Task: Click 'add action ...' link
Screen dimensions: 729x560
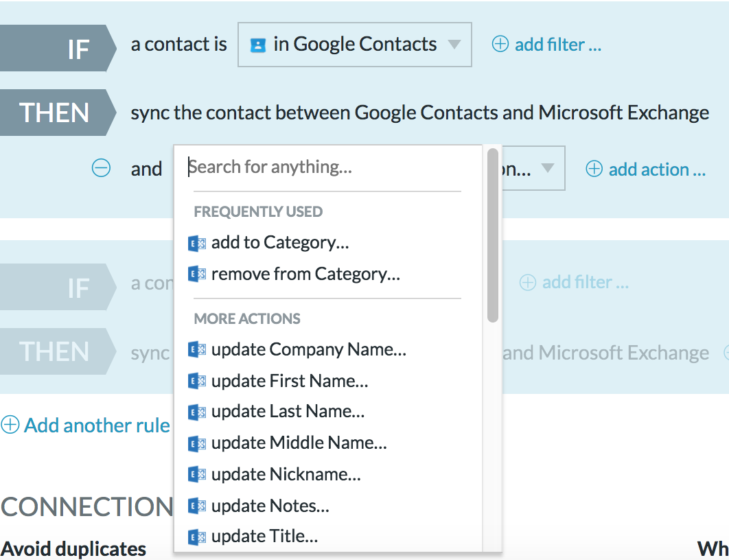Action: [x=657, y=169]
